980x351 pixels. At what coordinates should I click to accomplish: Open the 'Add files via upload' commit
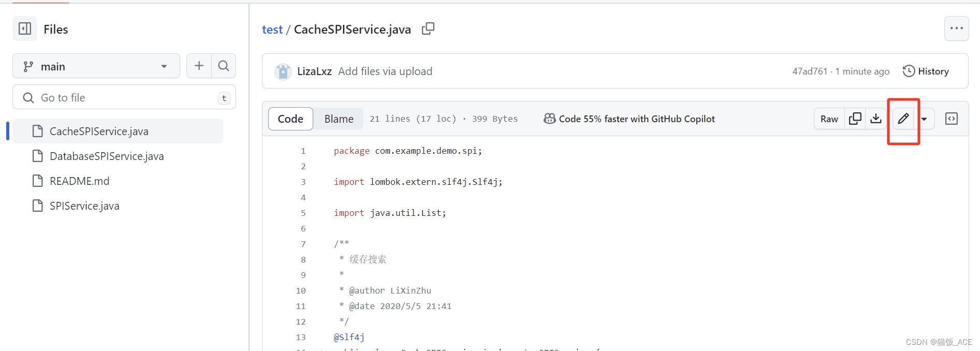pos(385,71)
